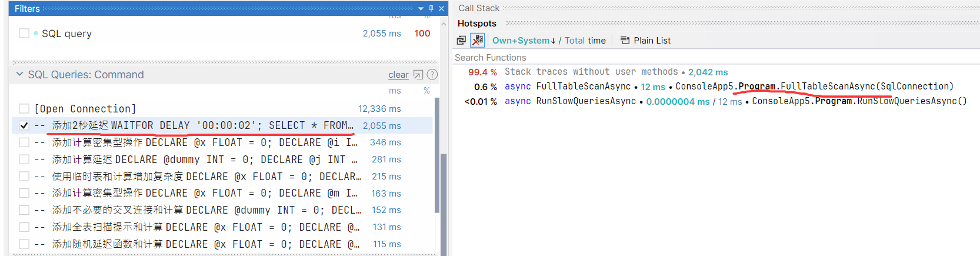Click the Plain List view icon
980x256 pixels.
(625, 41)
